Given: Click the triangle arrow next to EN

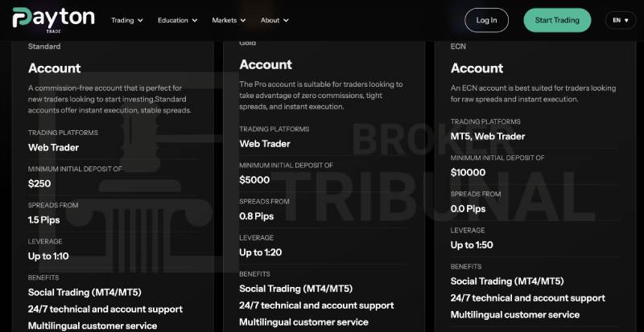Looking at the screenshot, I should pyautogui.click(x=626, y=21).
